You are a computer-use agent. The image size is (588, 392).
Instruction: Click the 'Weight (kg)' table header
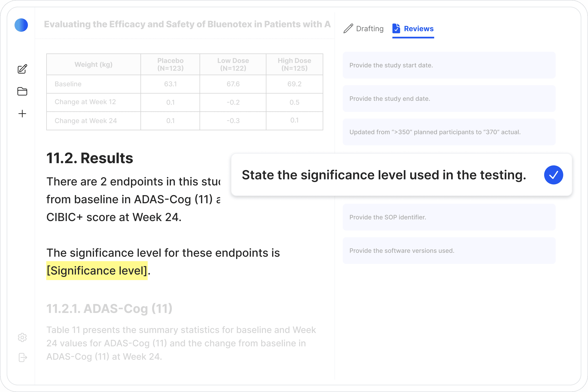pos(94,65)
